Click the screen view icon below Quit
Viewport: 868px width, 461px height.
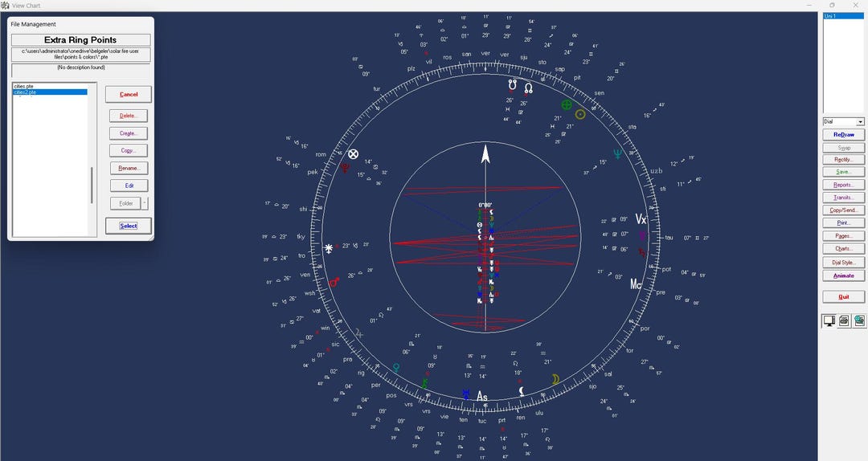829,320
